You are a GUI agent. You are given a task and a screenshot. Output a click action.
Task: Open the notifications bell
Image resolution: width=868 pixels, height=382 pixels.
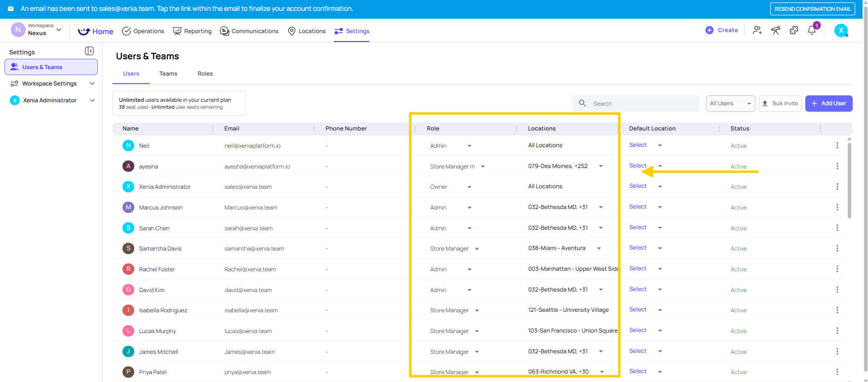pos(812,30)
